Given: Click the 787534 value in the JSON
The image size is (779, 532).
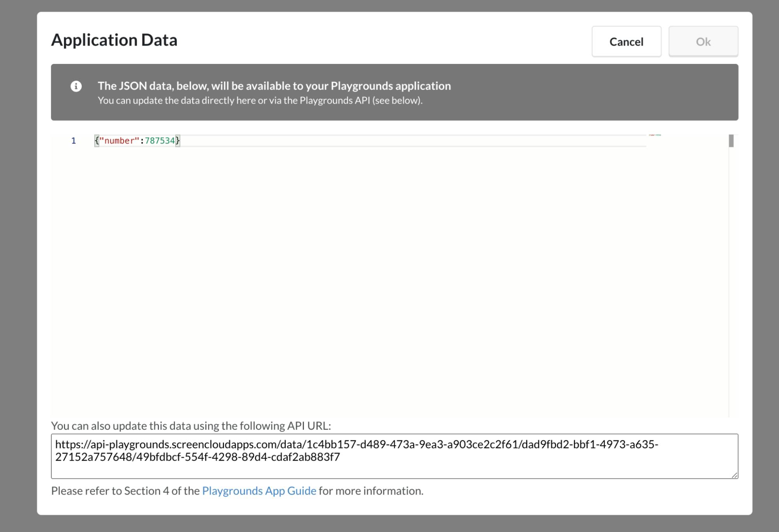Looking at the screenshot, I should point(160,141).
